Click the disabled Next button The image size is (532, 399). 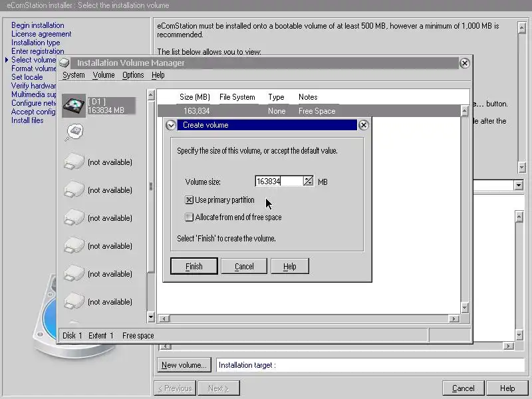point(219,388)
